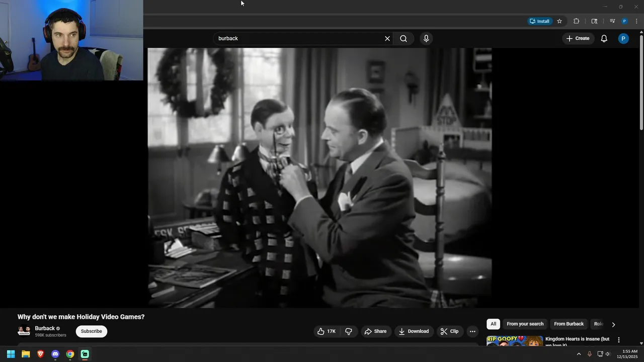Open File Explorer from the taskbar
This screenshot has width=644, height=362.
tap(26, 354)
